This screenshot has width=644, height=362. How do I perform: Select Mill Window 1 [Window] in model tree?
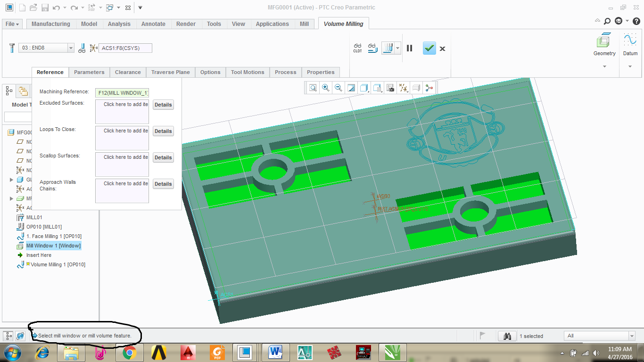click(53, 246)
